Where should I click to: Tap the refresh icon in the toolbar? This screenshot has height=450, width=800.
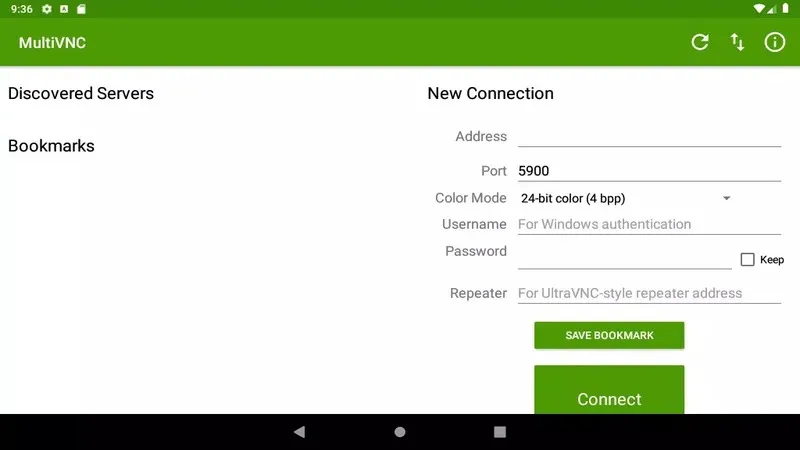coord(699,42)
